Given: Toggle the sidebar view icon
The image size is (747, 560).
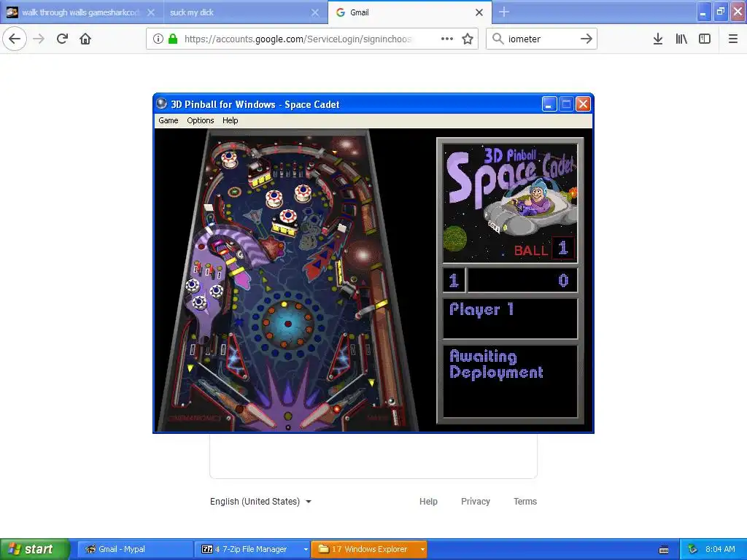Looking at the screenshot, I should 705,39.
